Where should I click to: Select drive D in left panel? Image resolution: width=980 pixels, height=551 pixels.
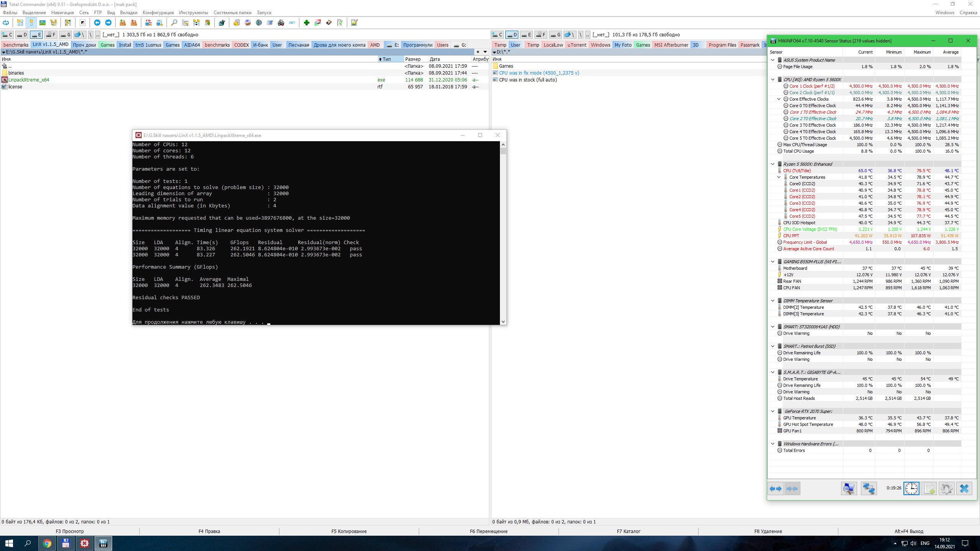(x=22, y=35)
